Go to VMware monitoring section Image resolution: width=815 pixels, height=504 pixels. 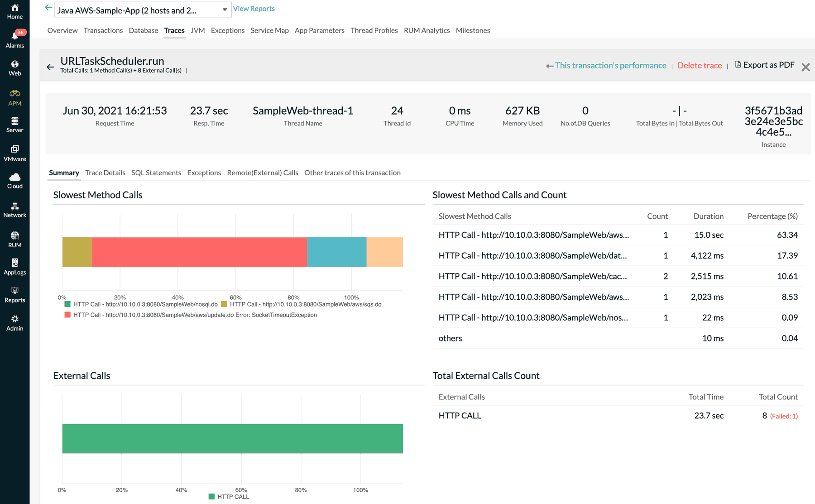(14, 152)
